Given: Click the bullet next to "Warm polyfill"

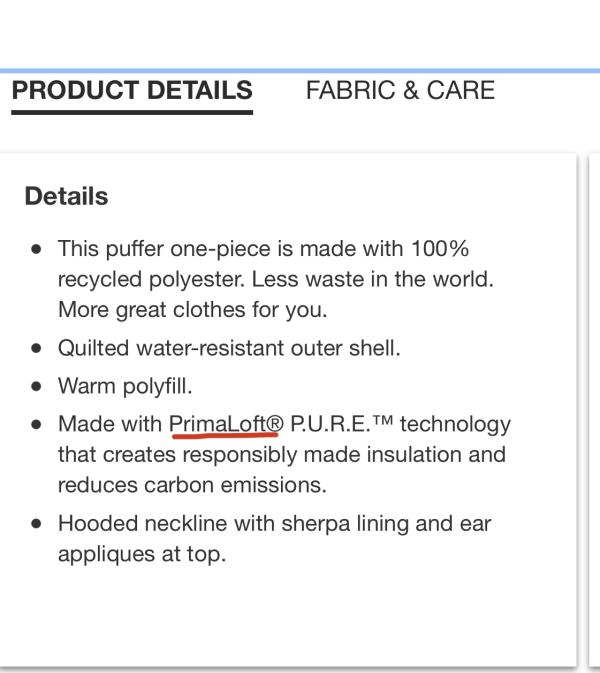Looking at the screenshot, I should tap(37, 387).
